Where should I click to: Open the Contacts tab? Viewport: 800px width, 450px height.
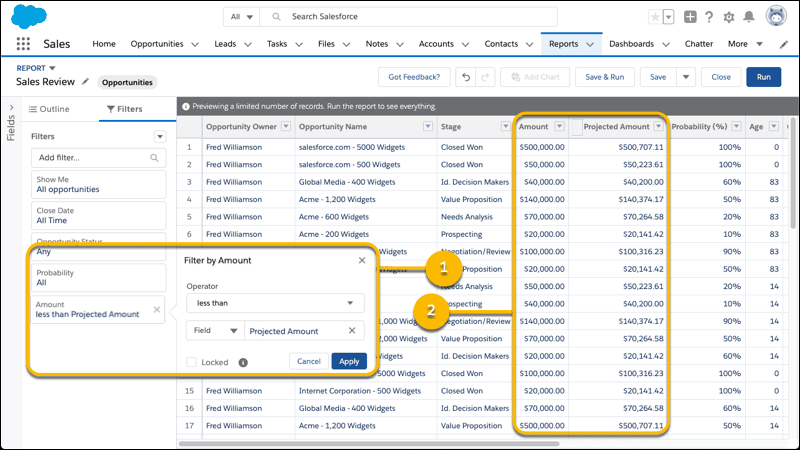(501, 44)
